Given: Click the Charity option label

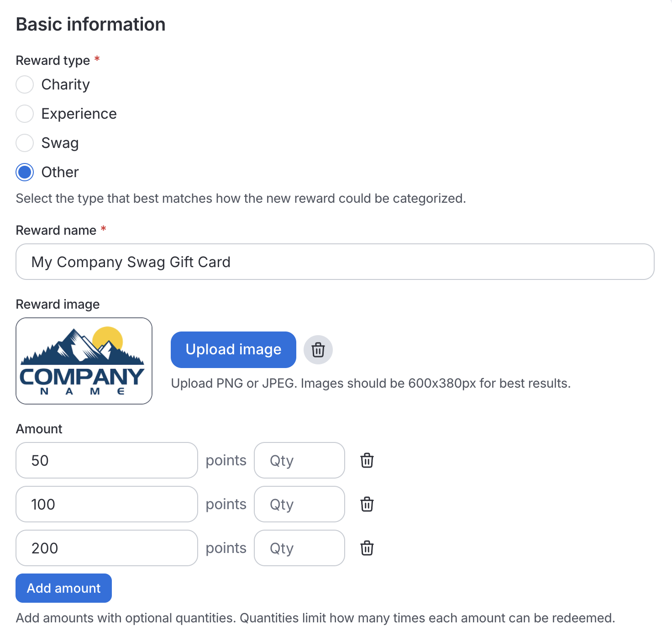Looking at the screenshot, I should coord(65,84).
